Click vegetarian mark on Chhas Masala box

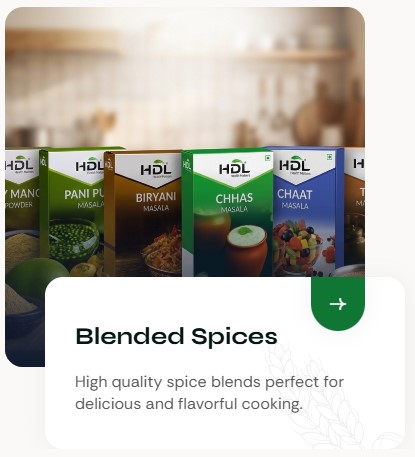coord(268,158)
